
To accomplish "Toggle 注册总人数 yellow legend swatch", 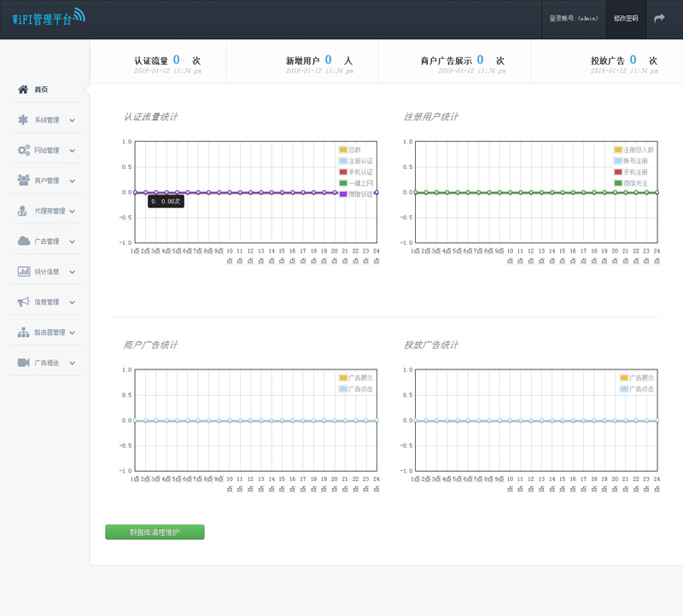I will (618, 150).
